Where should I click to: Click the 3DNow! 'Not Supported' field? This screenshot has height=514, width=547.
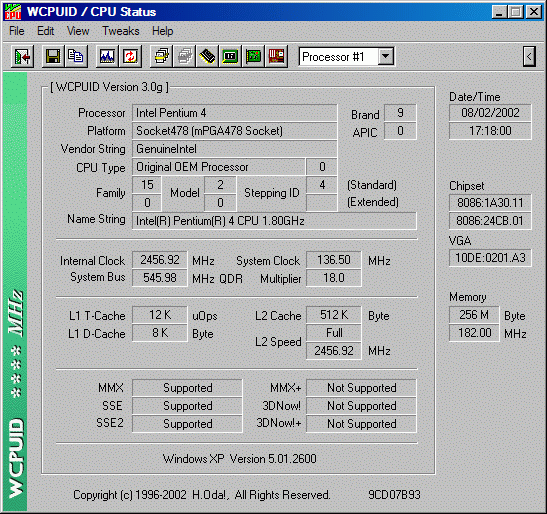[x=361, y=406]
